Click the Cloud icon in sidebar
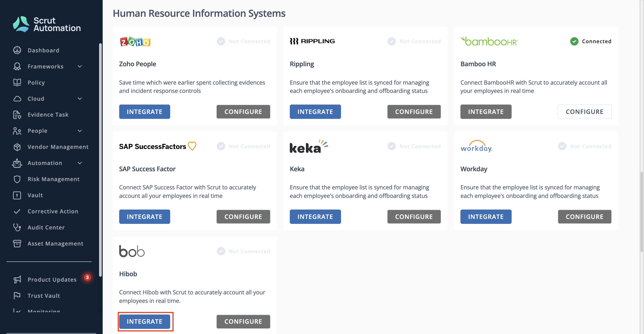This screenshot has height=334, width=644. (x=17, y=98)
